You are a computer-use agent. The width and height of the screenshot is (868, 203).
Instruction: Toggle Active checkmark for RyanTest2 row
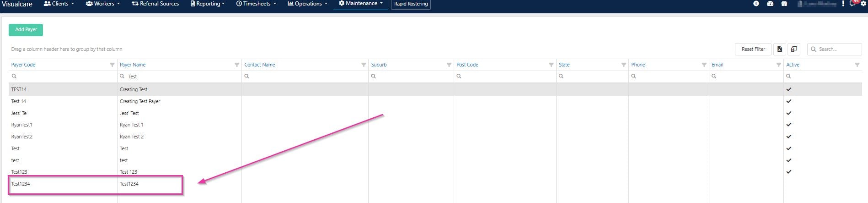click(x=789, y=137)
